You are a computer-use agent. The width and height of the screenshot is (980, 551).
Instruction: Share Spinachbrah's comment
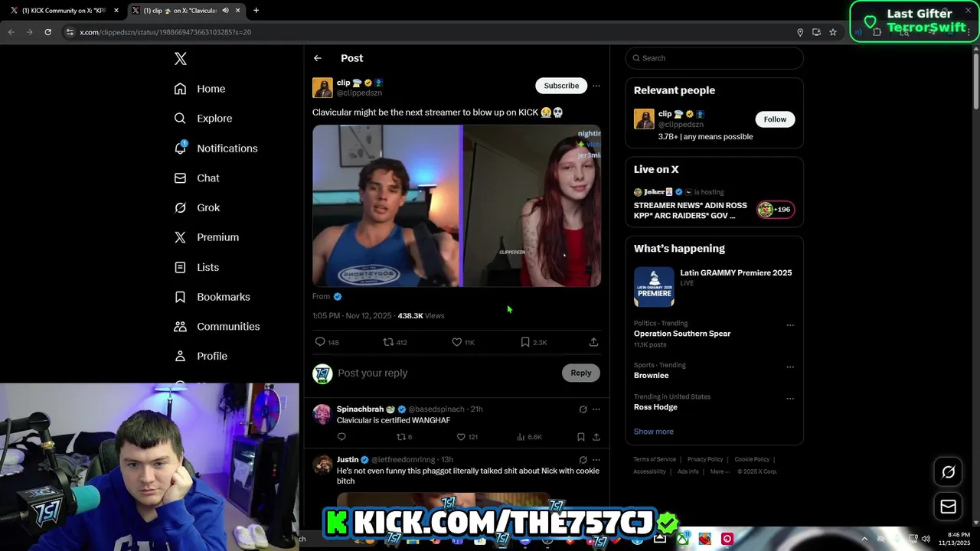pyautogui.click(x=596, y=437)
